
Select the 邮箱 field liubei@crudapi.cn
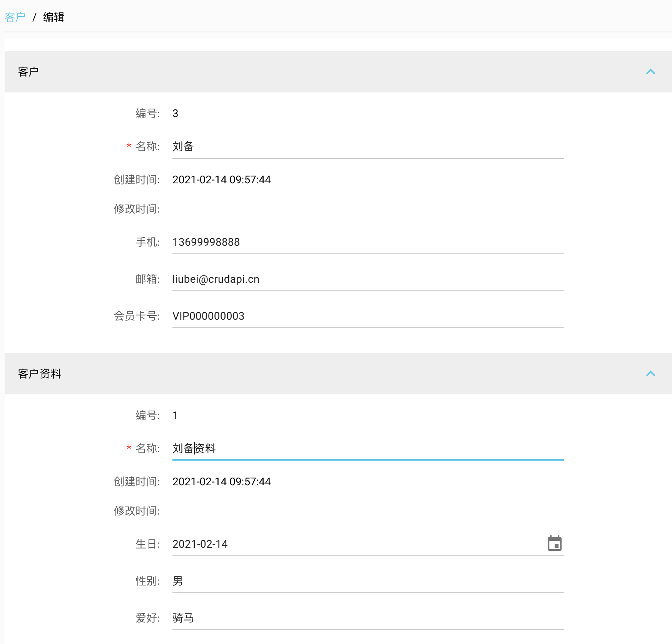click(368, 279)
